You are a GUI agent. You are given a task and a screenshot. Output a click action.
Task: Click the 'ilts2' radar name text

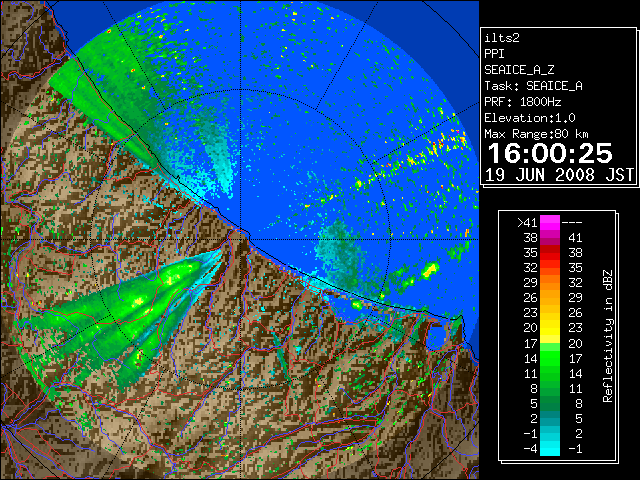(x=502, y=38)
